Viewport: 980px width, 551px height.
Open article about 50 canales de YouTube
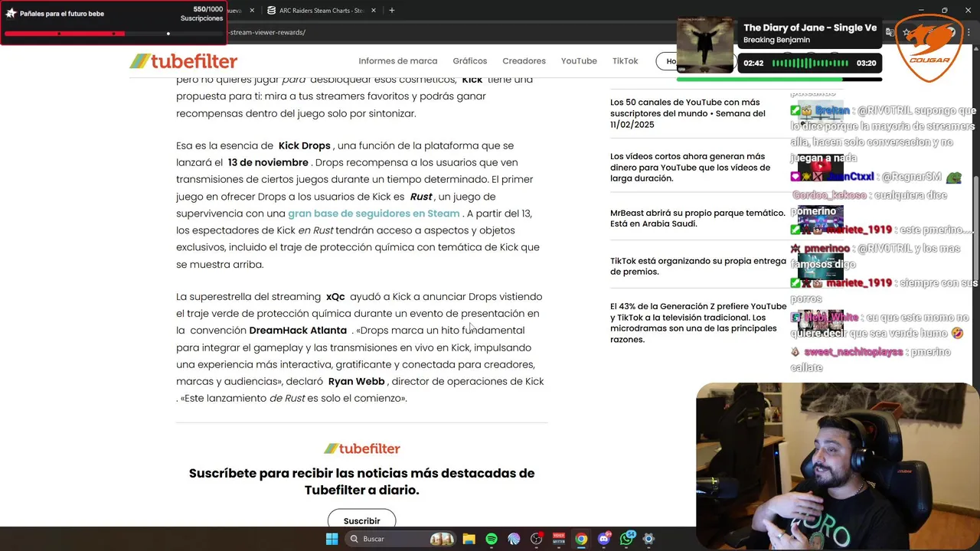pos(688,113)
